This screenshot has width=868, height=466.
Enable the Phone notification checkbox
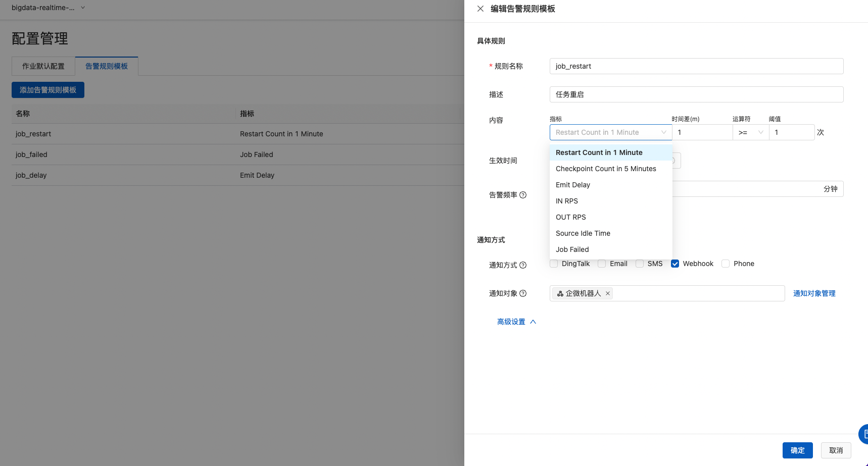click(x=726, y=264)
